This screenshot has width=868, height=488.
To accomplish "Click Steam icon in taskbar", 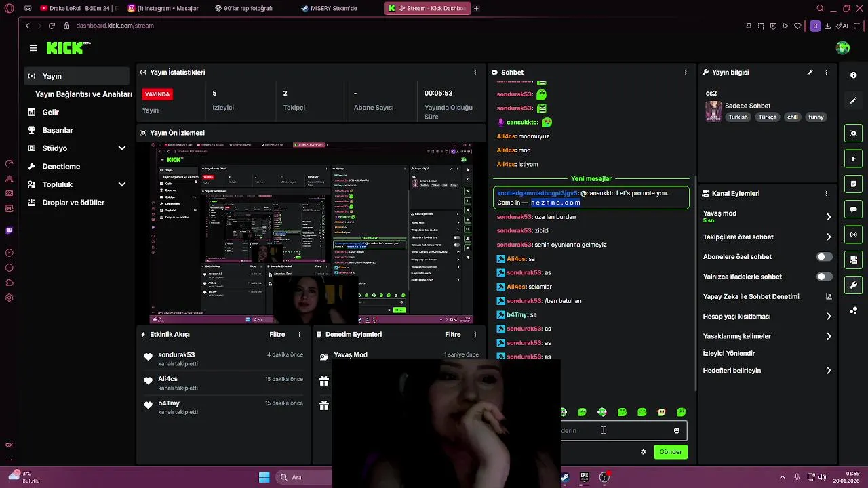I will pos(564,477).
